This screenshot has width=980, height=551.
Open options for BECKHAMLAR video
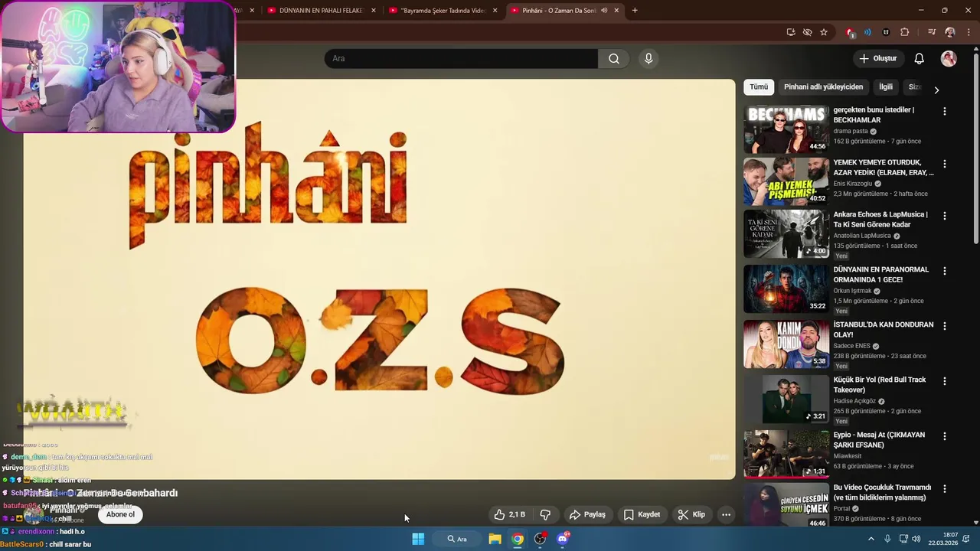[944, 111]
